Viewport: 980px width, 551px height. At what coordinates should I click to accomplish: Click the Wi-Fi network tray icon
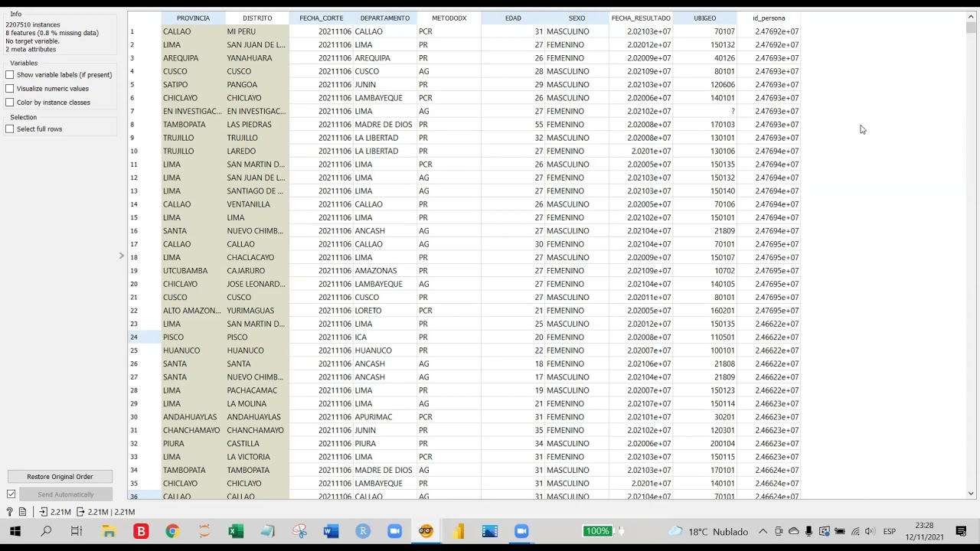pos(855,531)
